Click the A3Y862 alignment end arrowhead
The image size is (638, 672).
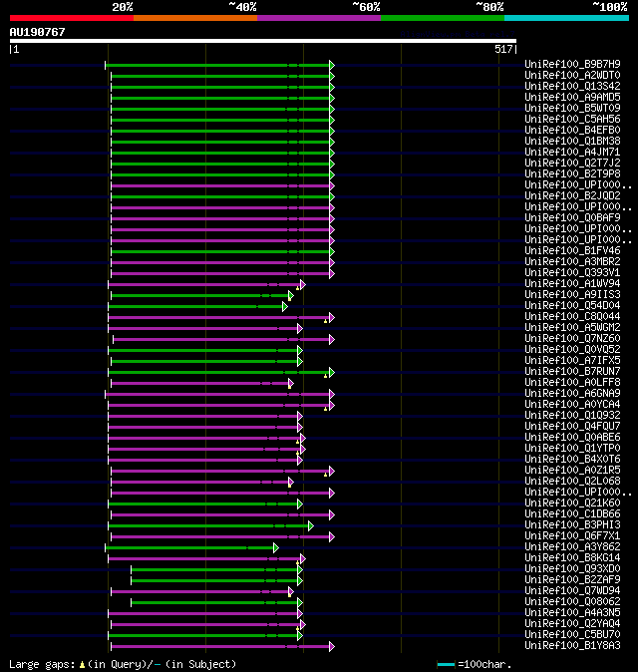point(276,547)
